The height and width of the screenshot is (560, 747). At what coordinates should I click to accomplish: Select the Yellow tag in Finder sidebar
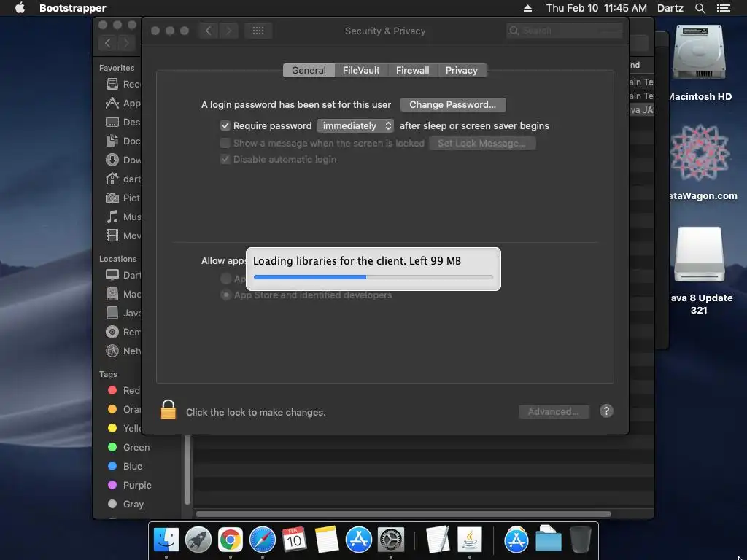pyautogui.click(x=124, y=427)
